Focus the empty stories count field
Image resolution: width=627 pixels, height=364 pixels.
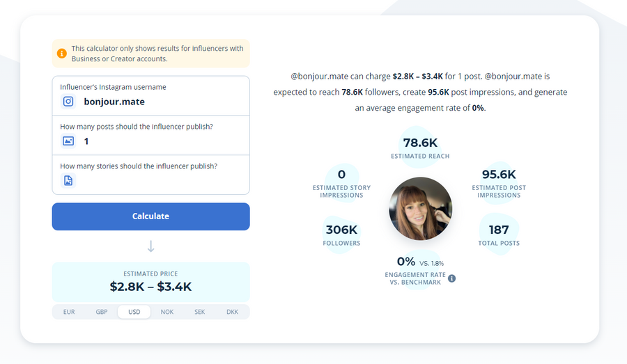(151, 175)
